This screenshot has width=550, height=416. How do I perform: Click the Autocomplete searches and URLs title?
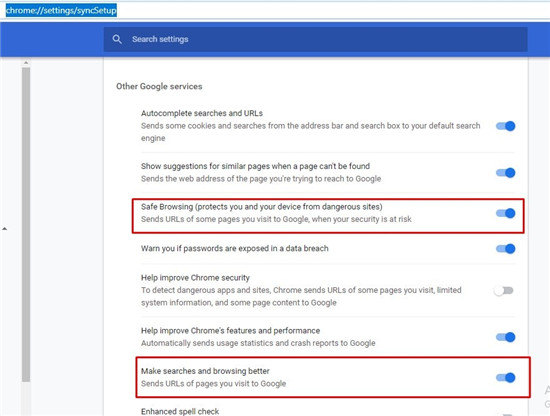[x=202, y=113]
